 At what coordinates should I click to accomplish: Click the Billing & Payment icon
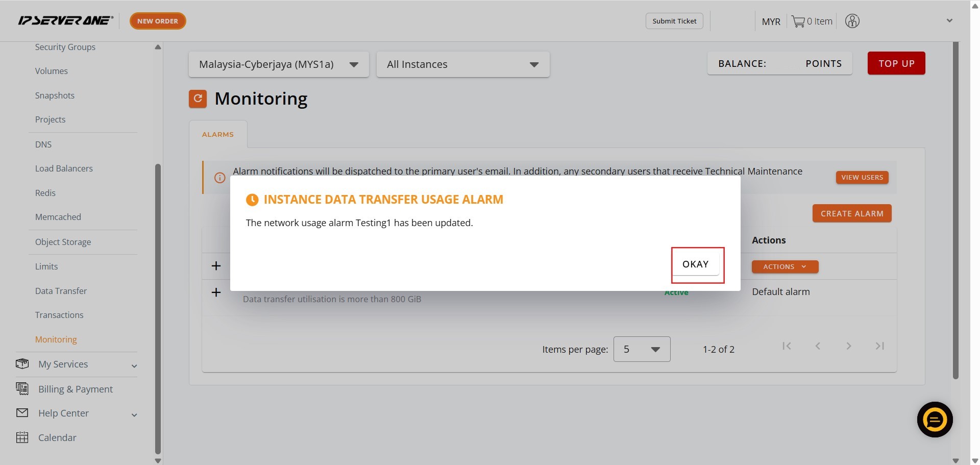pyautogui.click(x=22, y=389)
